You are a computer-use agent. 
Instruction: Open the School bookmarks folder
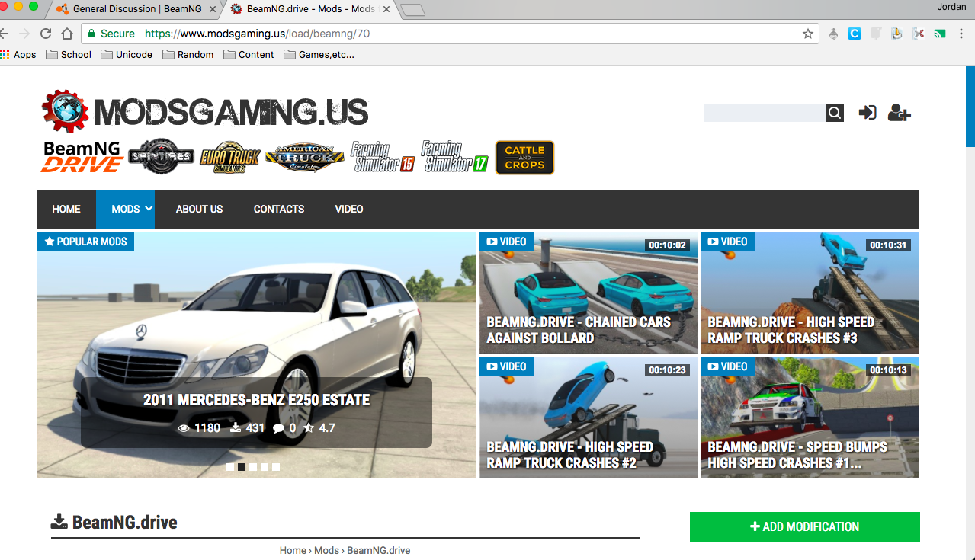coord(69,55)
